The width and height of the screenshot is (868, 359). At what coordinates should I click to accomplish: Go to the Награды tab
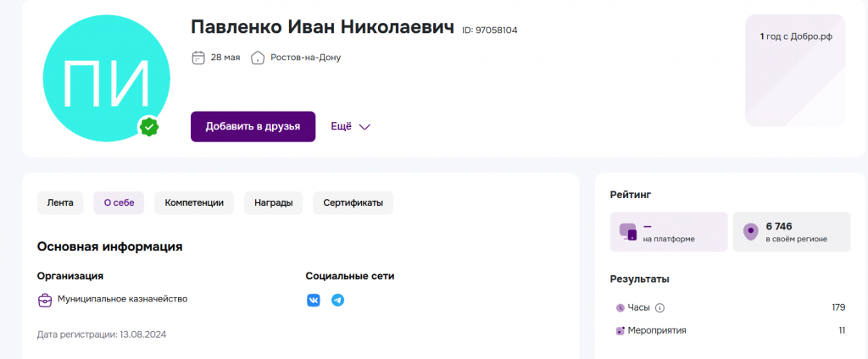[x=273, y=203]
